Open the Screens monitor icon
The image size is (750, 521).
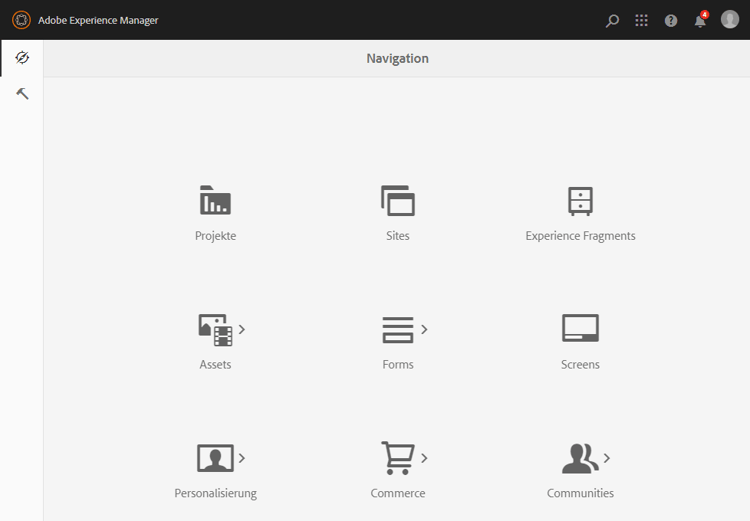(580, 328)
